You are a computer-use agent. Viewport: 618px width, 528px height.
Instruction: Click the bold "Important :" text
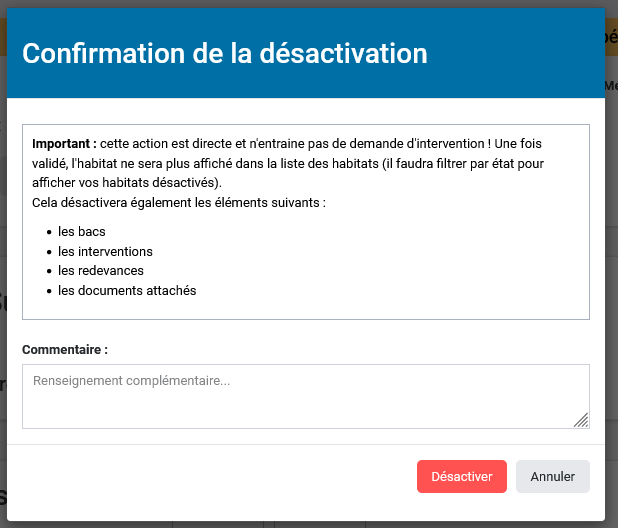64,143
